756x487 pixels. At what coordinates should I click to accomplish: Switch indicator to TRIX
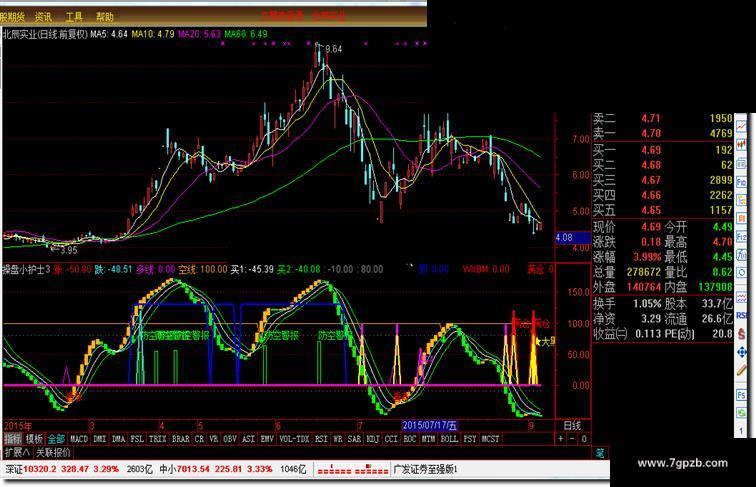(157, 439)
